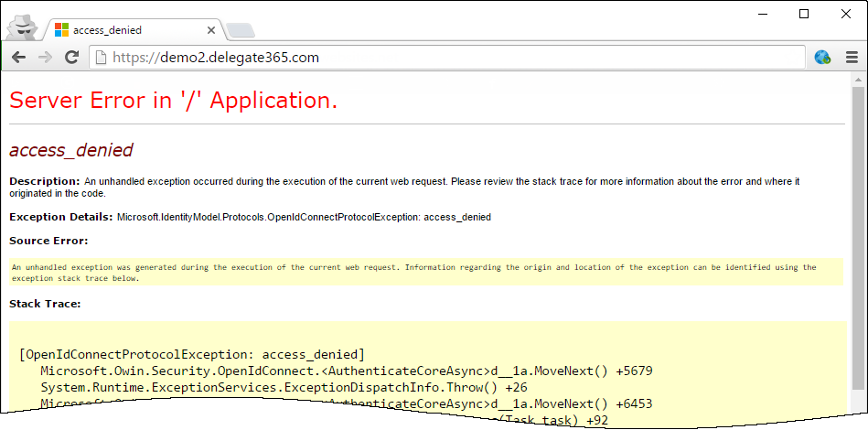Click the Microsoft favicon on the tab
Viewport: 868px width, 430px height.
click(x=62, y=30)
